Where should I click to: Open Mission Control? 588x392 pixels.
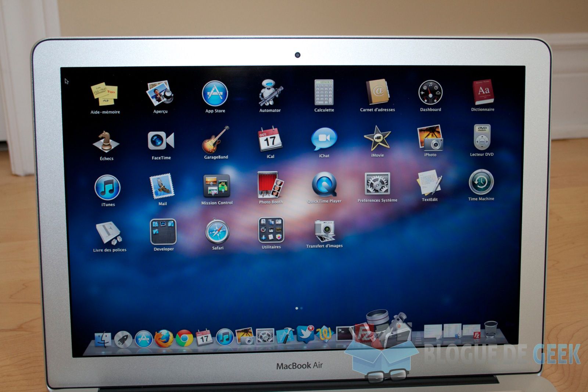(x=216, y=186)
